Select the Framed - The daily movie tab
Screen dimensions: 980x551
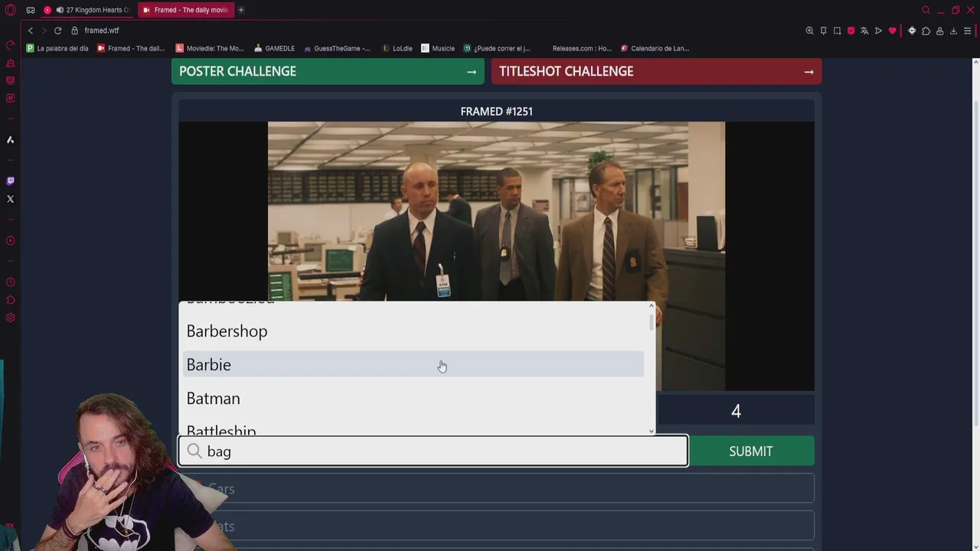coord(185,10)
